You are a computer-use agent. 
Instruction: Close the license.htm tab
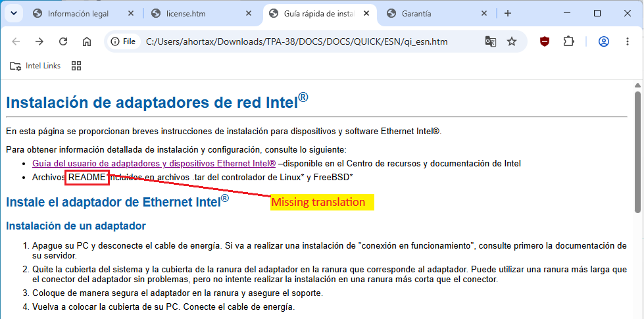click(x=249, y=14)
